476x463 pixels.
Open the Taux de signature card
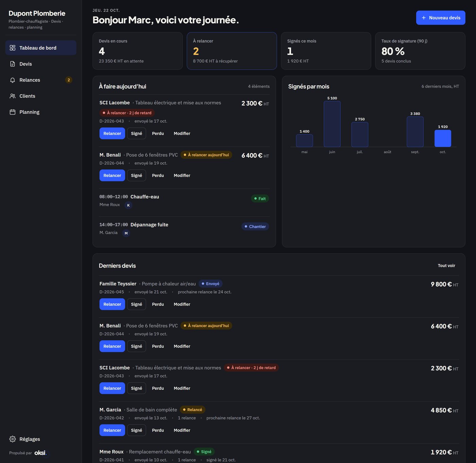[x=420, y=51]
